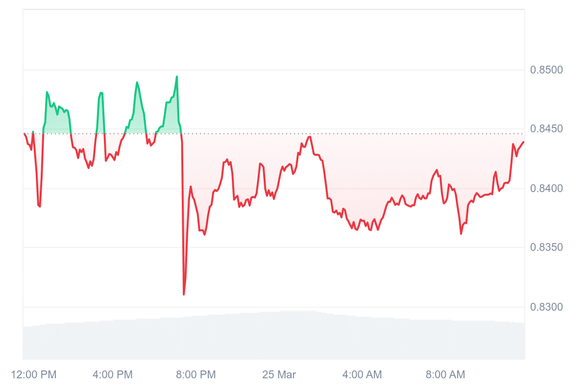Click the highest green peak before 8:00 PM
Image resolution: width=588 pixels, height=392 pixels.
point(177,76)
